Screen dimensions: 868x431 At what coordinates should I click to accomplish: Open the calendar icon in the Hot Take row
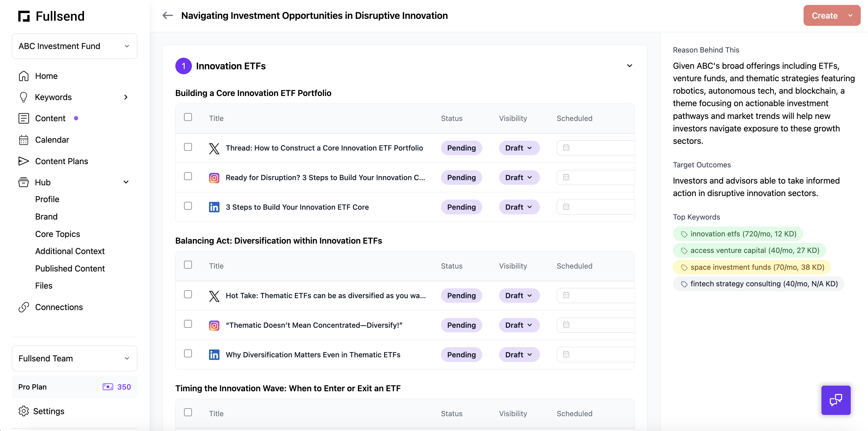coord(566,295)
